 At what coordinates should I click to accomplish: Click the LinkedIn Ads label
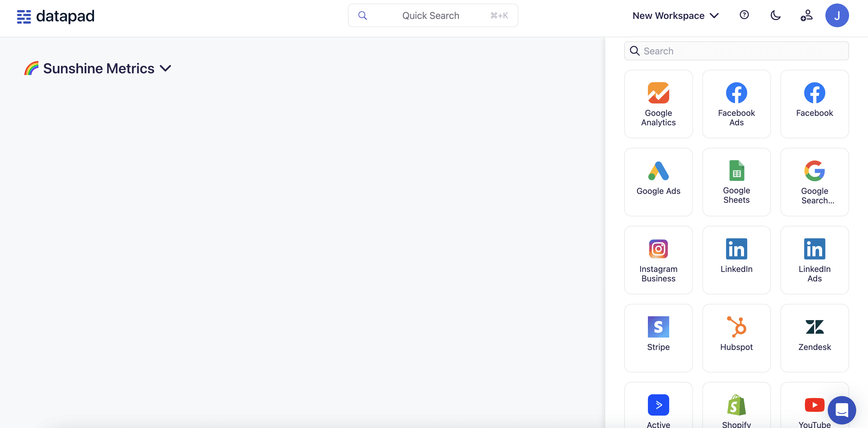click(x=814, y=273)
